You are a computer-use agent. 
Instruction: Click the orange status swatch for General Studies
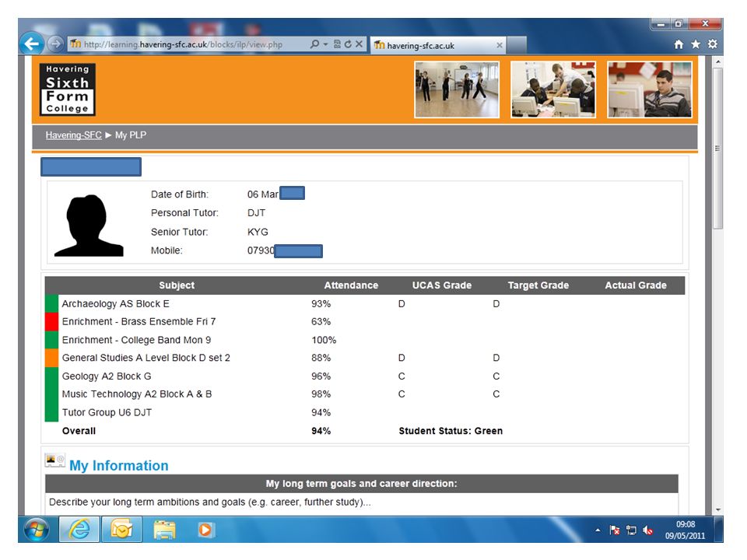click(x=51, y=358)
